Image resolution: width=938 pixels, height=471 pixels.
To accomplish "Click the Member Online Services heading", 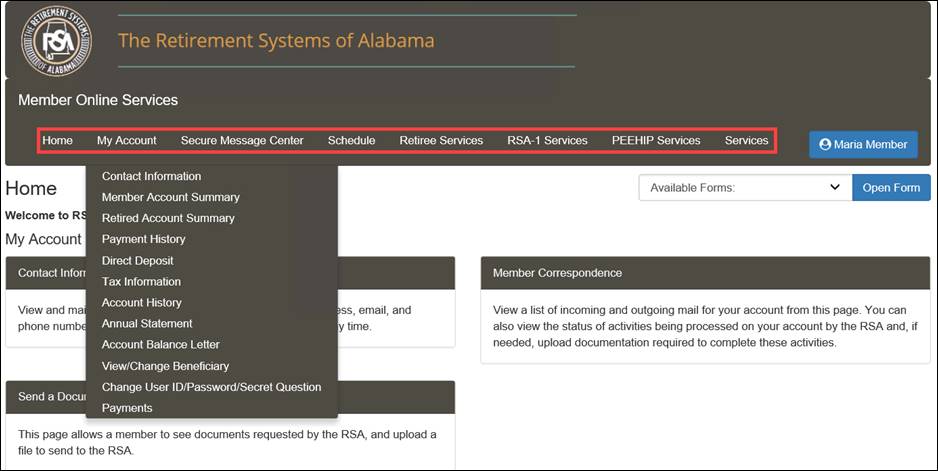I will [98, 100].
